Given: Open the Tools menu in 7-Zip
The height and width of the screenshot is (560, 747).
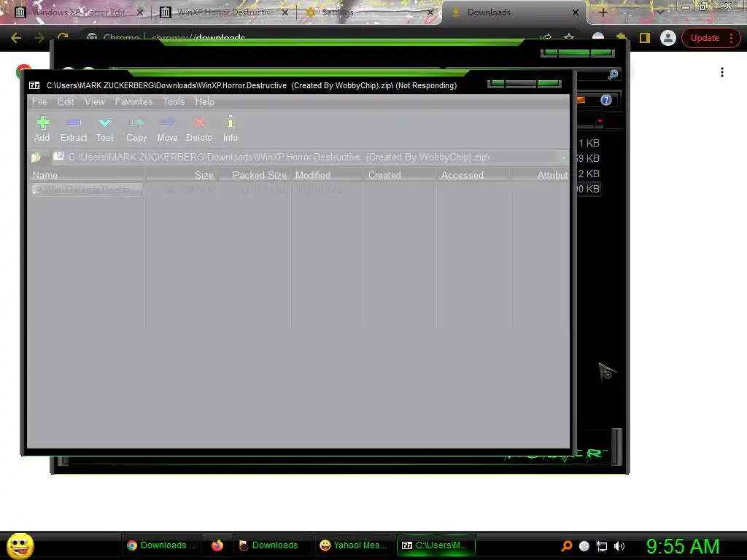Looking at the screenshot, I should 174,101.
